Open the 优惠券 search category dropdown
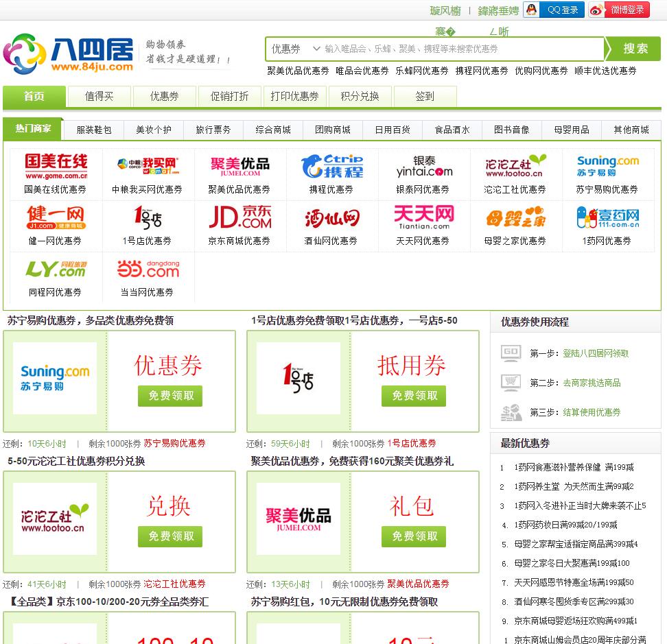Screen dimensions: 667x644 tap(295, 49)
